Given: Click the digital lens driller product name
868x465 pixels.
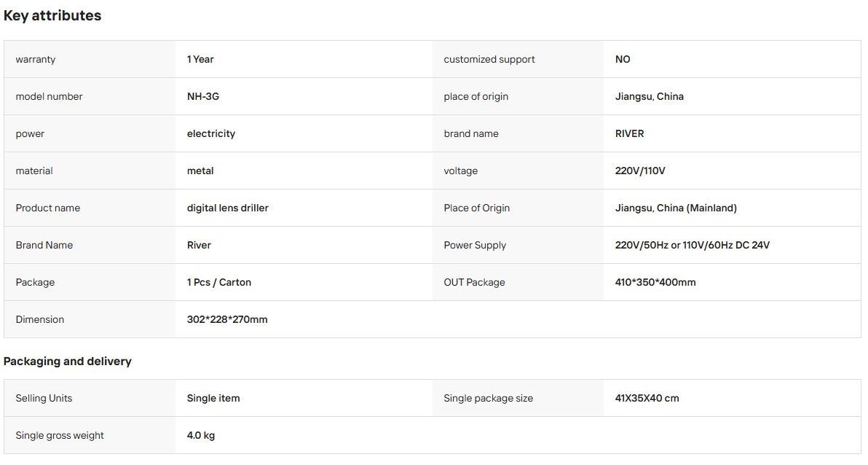Looking at the screenshot, I should pos(227,208).
